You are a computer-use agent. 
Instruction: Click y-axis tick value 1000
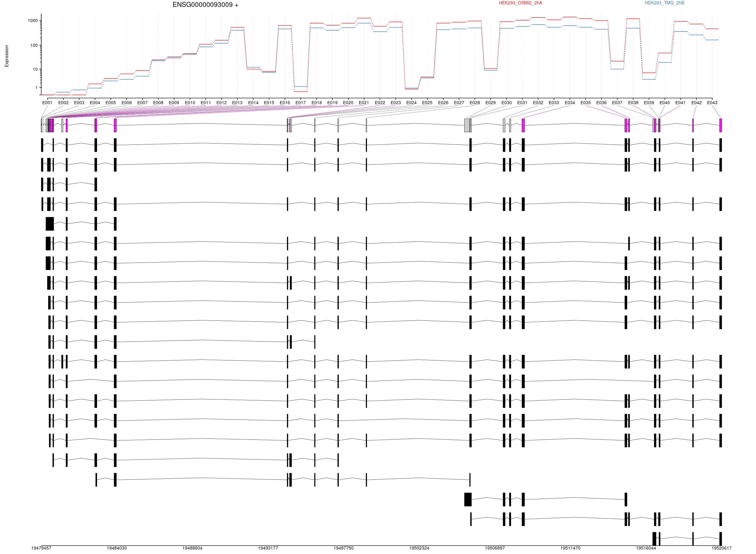click(x=33, y=20)
